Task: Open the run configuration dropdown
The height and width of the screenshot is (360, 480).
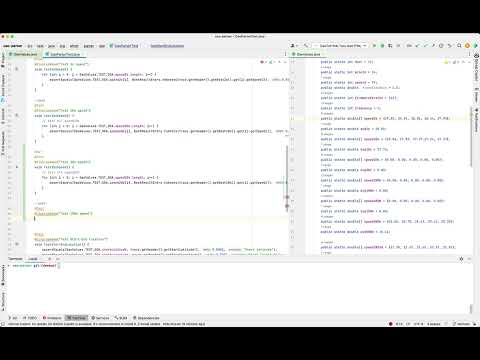Action: [x=341, y=46]
